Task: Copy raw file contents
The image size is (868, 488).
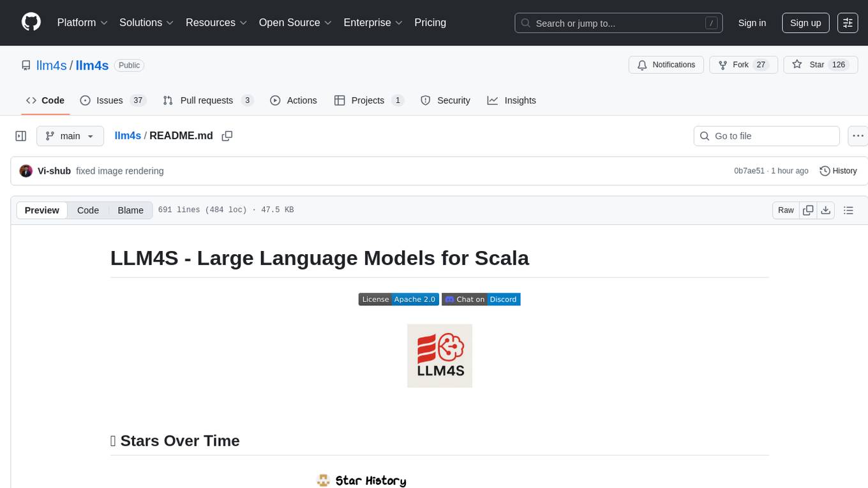Action: (x=808, y=210)
